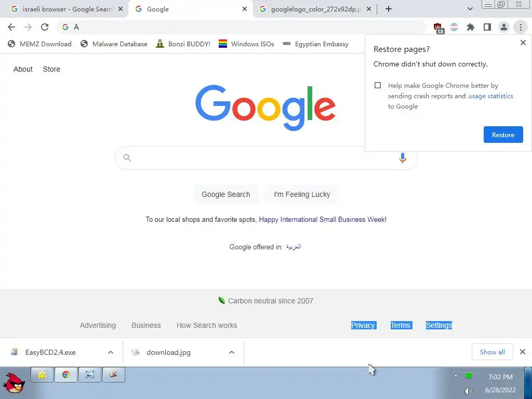
Task: Open the Advertising footer link
Action: tap(98, 325)
